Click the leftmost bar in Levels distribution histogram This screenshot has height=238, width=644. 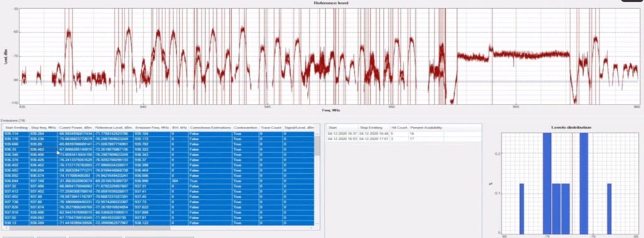(x=521, y=209)
